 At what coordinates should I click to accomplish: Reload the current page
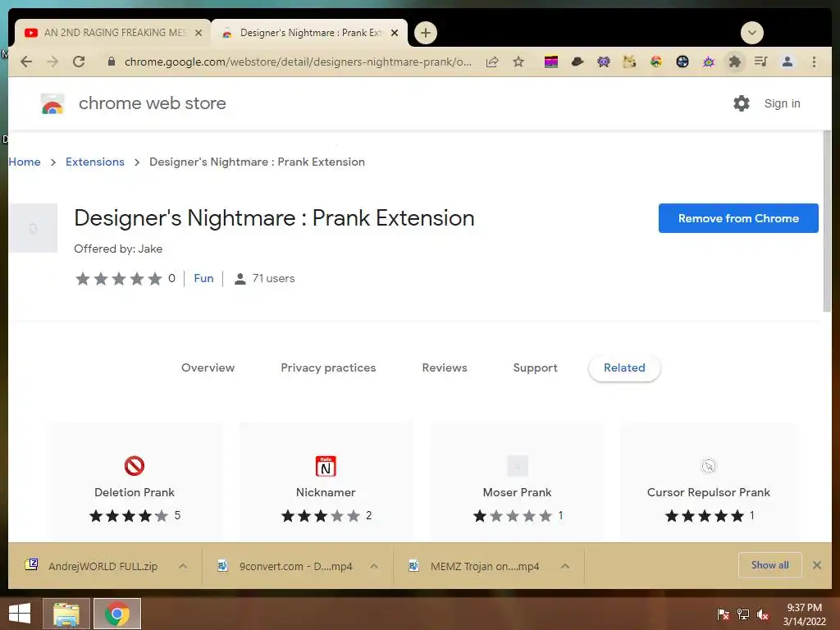coord(79,62)
